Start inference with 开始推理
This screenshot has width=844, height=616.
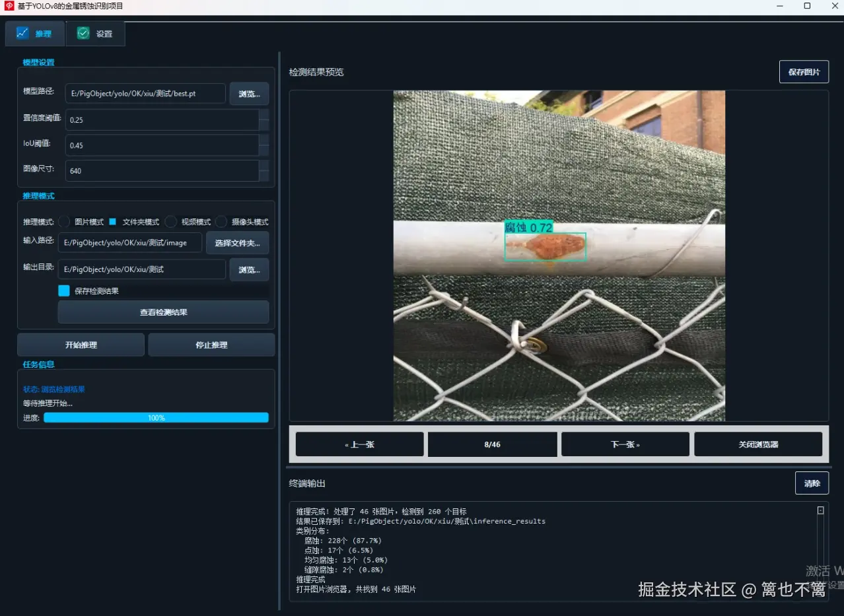81,345
